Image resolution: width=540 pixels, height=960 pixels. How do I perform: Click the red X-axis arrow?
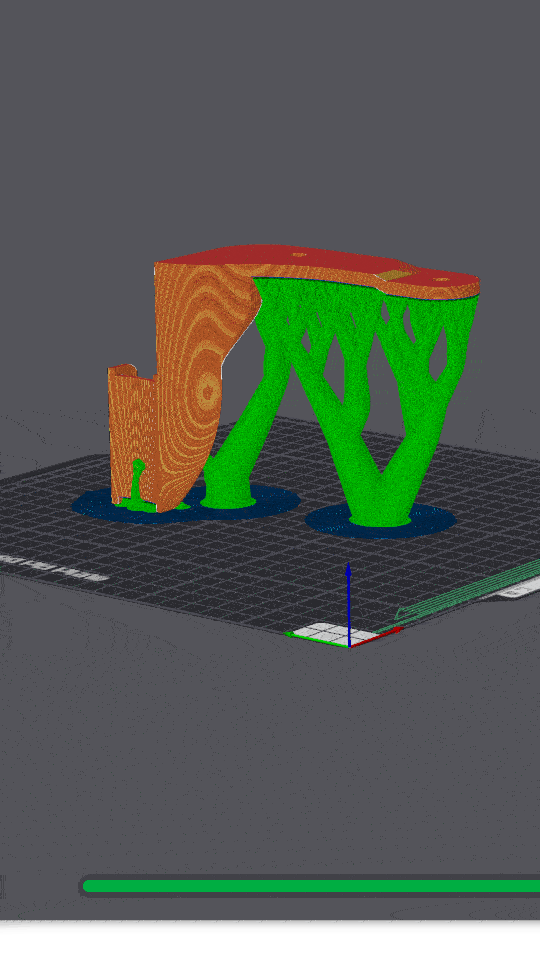click(377, 637)
